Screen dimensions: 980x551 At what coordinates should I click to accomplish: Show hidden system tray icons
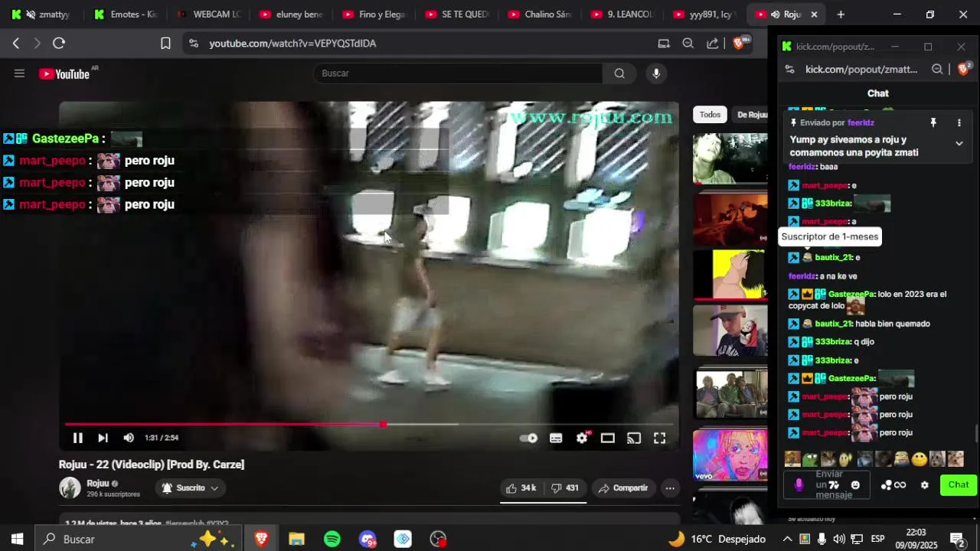tap(787, 539)
